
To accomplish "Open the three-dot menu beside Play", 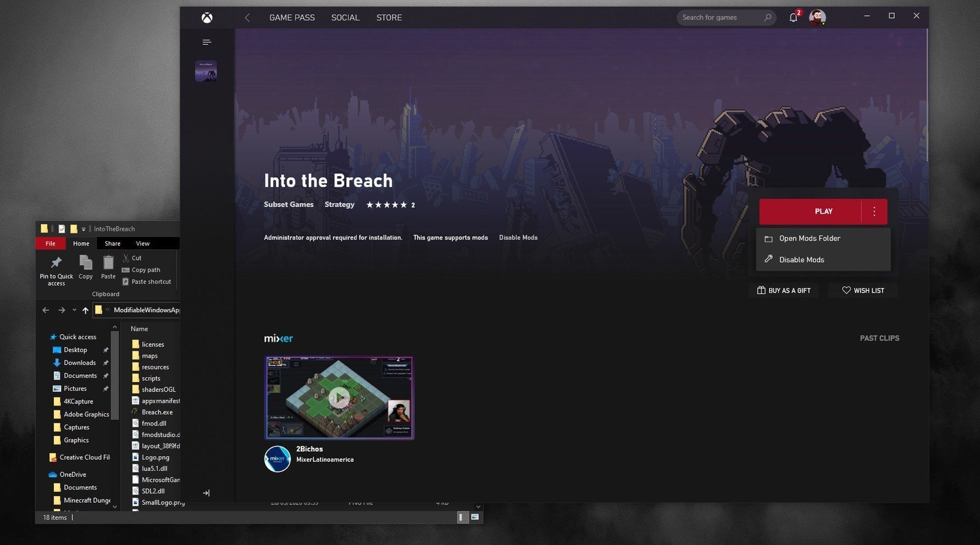I will coord(874,211).
